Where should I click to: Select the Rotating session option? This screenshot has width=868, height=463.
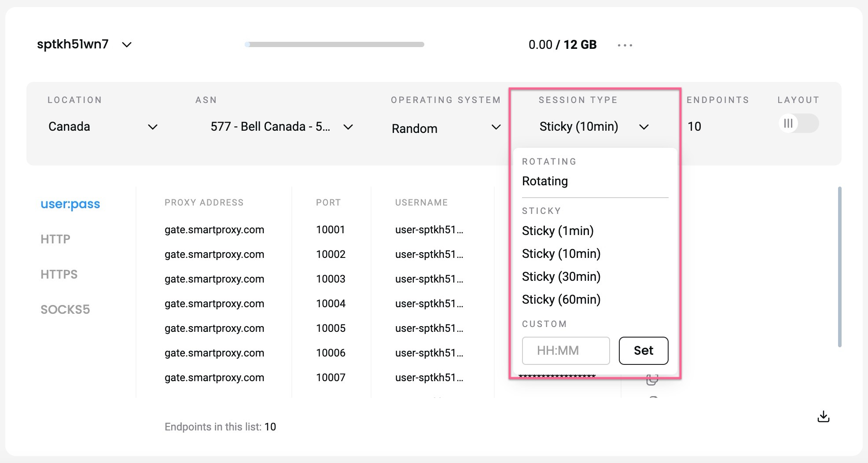(x=545, y=181)
